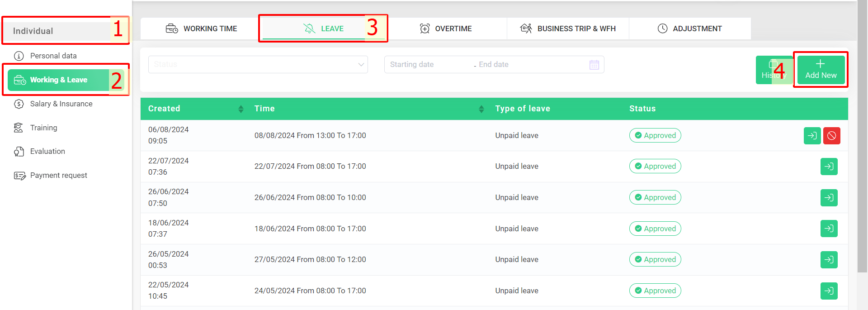The image size is (868, 310).
Task: Click the Add New leave button
Action: (821, 70)
